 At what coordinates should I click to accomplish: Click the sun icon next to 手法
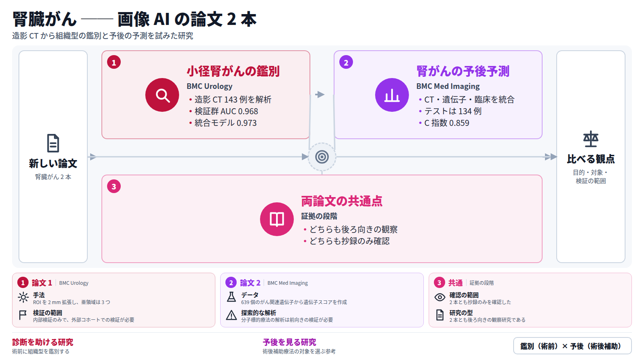point(23,298)
